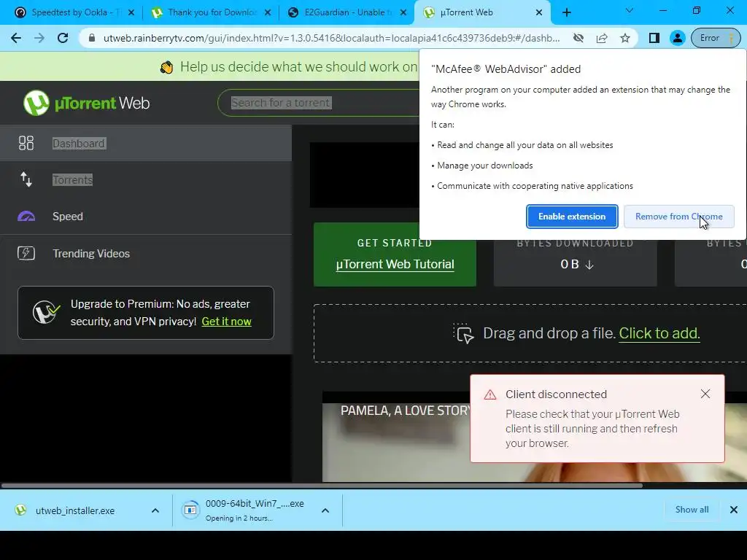The width and height of the screenshot is (747, 560).
Task: Click the Speed gauge icon
Action: click(26, 216)
